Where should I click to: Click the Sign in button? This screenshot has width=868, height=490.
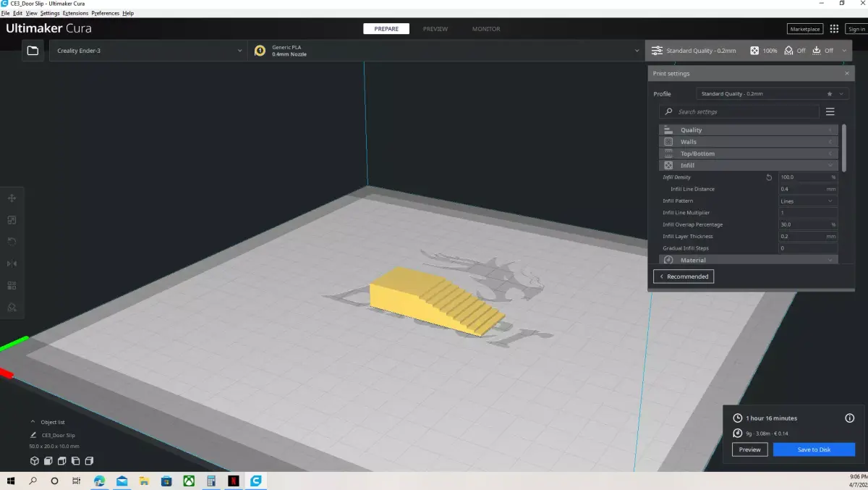pos(856,29)
